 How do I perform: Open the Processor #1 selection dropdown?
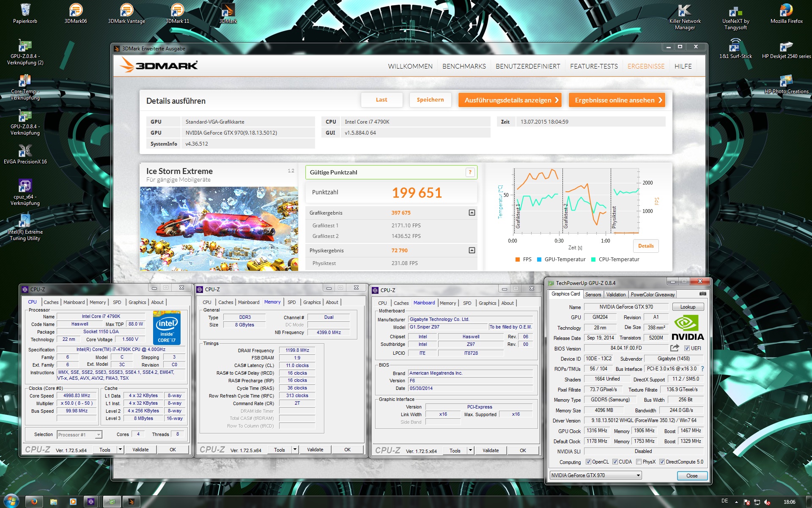pyautogui.click(x=80, y=434)
